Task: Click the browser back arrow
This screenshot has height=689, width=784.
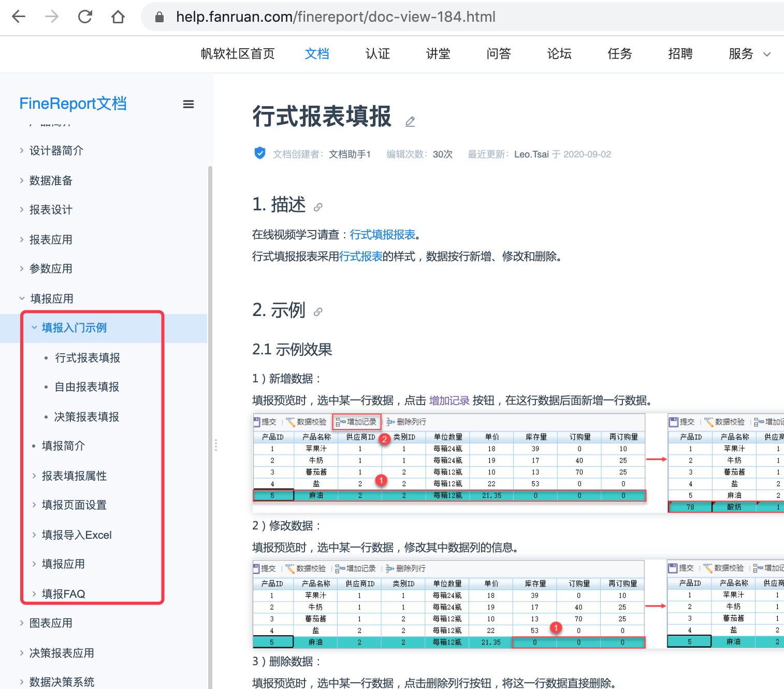Action: (19, 17)
